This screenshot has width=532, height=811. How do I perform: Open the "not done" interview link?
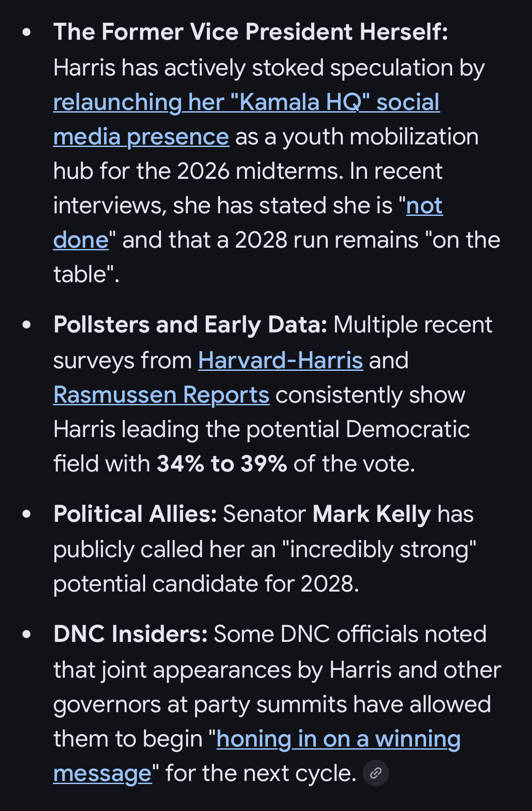(424, 206)
